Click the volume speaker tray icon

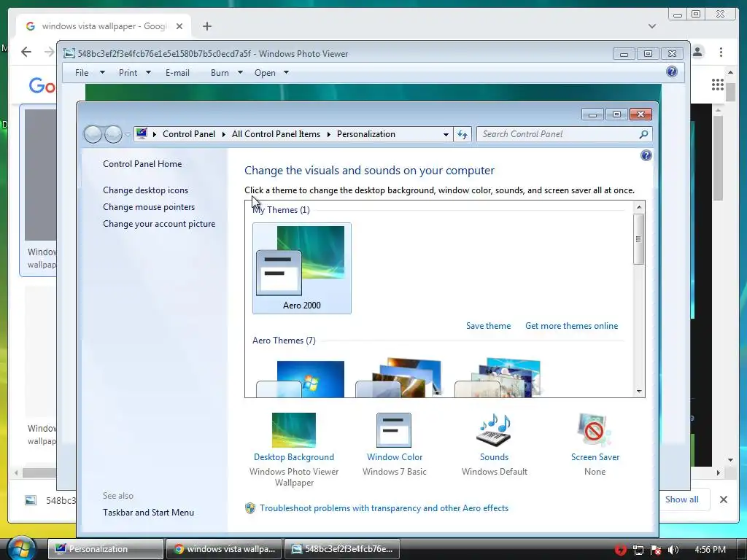pos(673,550)
